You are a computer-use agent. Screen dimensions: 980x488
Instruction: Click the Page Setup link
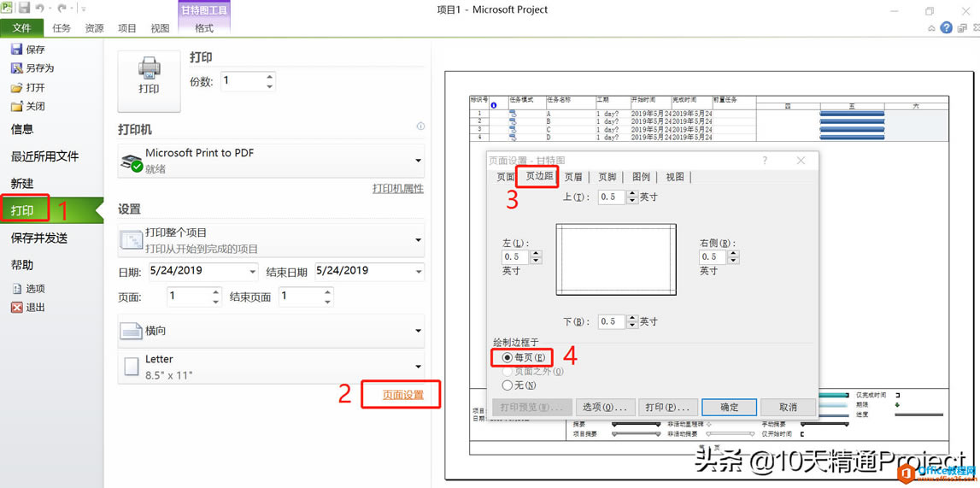tap(403, 395)
